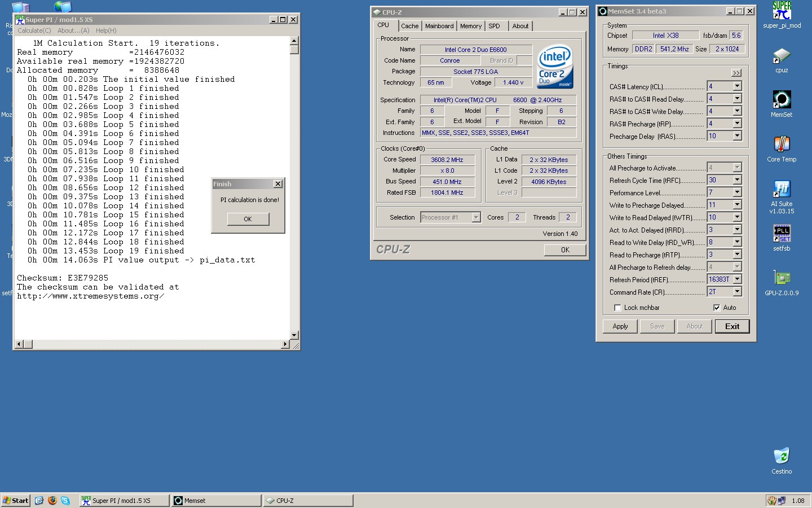Image resolution: width=812 pixels, height=508 pixels.
Task: Toggle the Lock mchbar checkbox
Action: [617, 308]
